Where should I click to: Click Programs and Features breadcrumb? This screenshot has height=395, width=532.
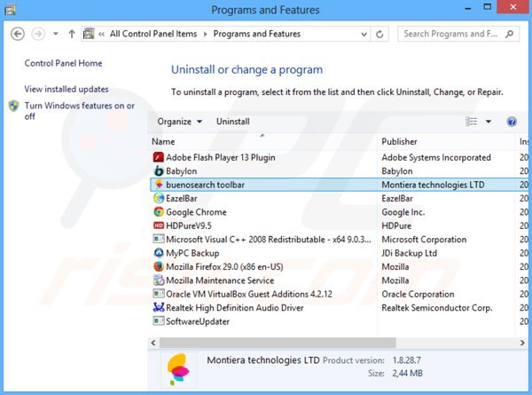[257, 34]
